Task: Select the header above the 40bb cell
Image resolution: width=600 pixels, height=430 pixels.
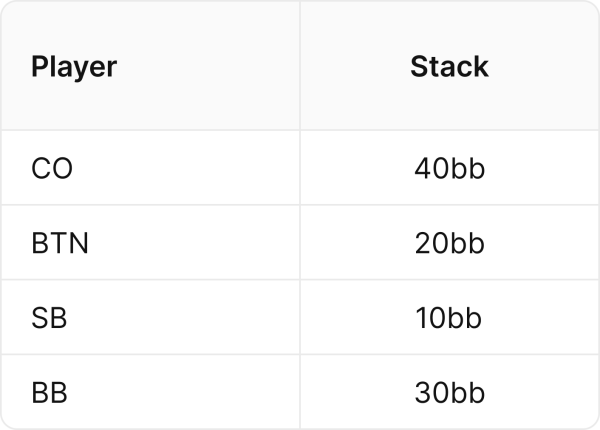Action: pos(449,67)
